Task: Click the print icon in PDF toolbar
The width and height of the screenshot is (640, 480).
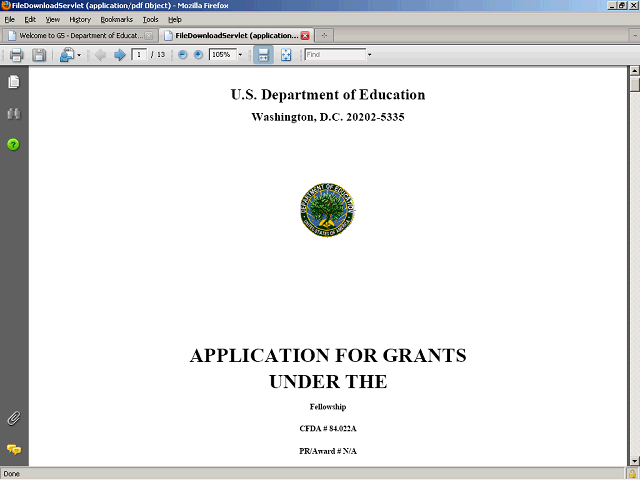Action: [x=16, y=55]
